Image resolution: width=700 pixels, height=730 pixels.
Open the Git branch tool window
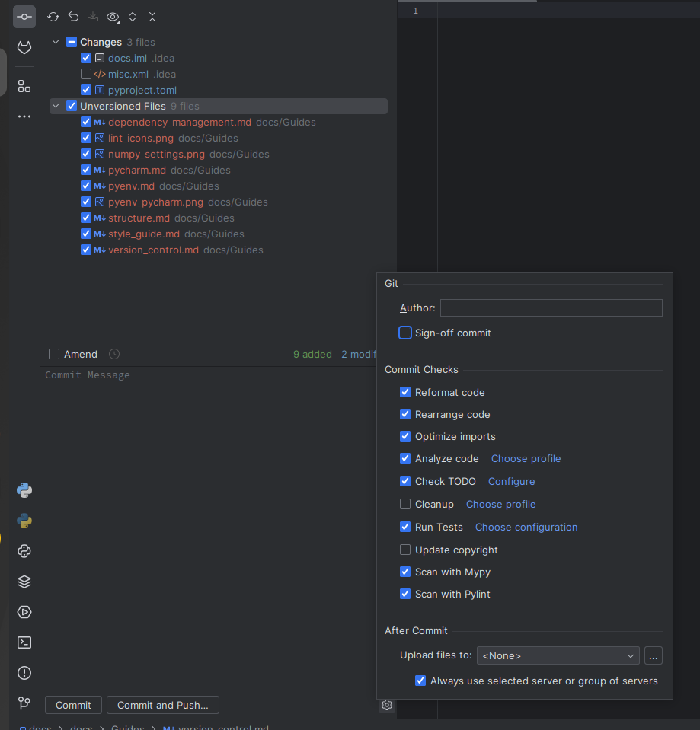pyautogui.click(x=24, y=703)
